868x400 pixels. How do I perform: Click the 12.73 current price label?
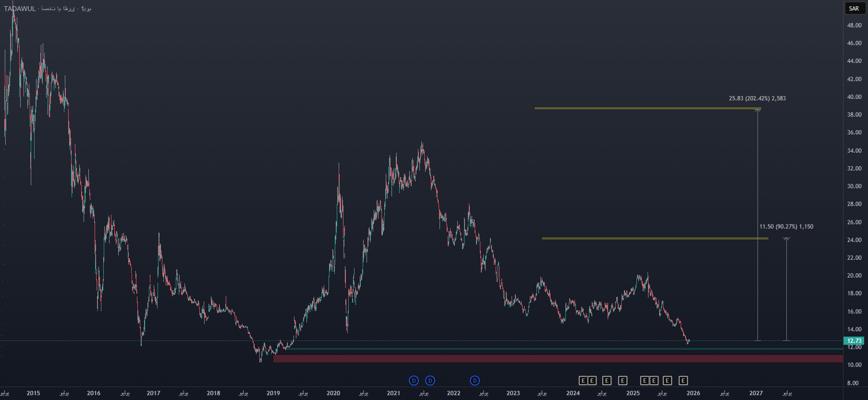(854, 341)
